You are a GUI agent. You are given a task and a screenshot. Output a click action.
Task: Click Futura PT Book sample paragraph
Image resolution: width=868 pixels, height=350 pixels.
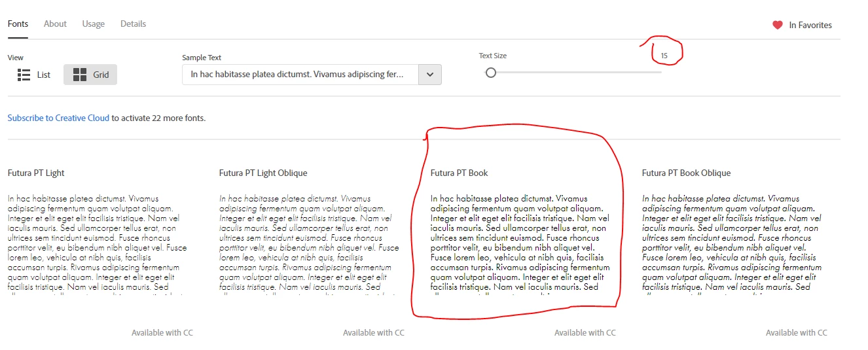(x=520, y=244)
